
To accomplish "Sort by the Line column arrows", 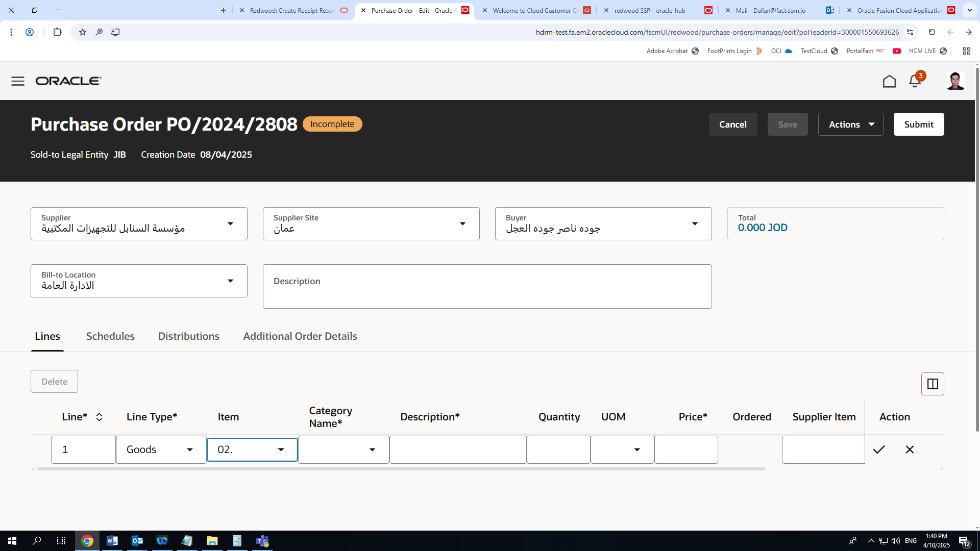I will click(99, 417).
